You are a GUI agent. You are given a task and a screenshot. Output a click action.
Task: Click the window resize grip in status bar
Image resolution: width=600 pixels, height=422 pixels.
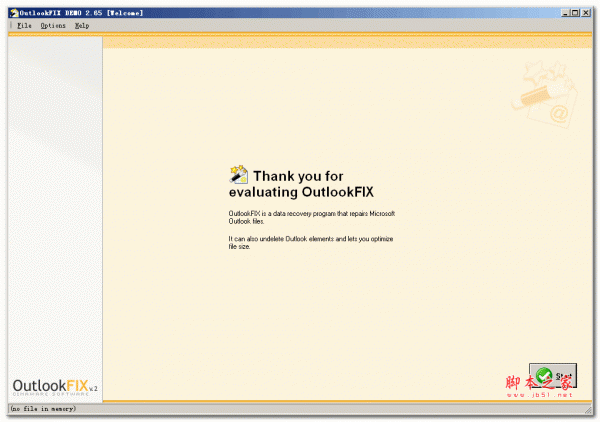[x=588, y=410]
